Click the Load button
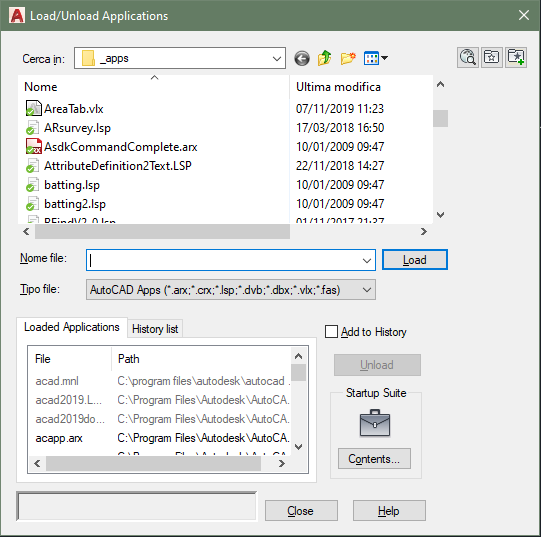 (415, 260)
